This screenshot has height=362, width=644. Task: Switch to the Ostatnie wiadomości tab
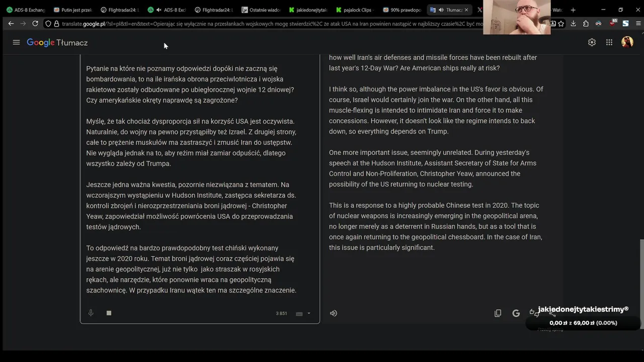click(261, 10)
